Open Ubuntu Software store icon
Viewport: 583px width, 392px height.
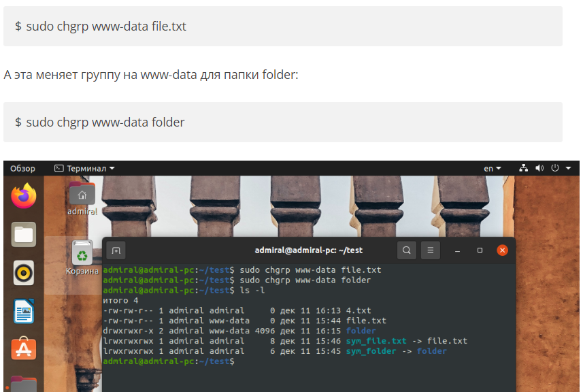(x=24, y=349)
